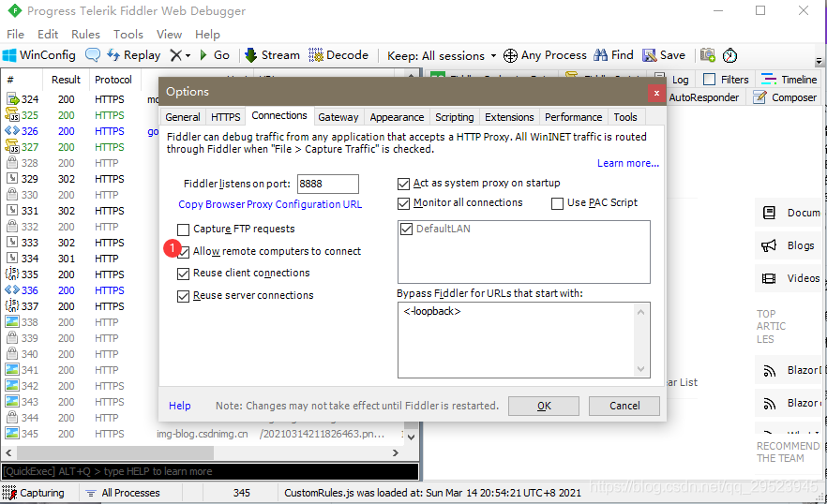Switch to the HTTPS options tab
The width and height of the screenshot is (827, 504).
(226, 117)
